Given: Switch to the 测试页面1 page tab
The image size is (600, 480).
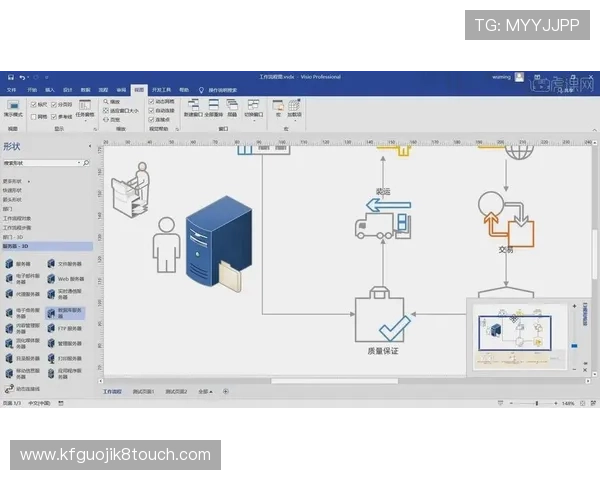Looking at the screenshot, I should click(143, 392).
